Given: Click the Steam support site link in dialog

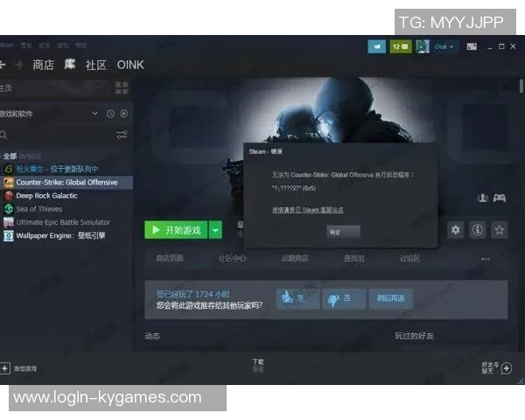Looking at the screenshot, I should point(306,208).
